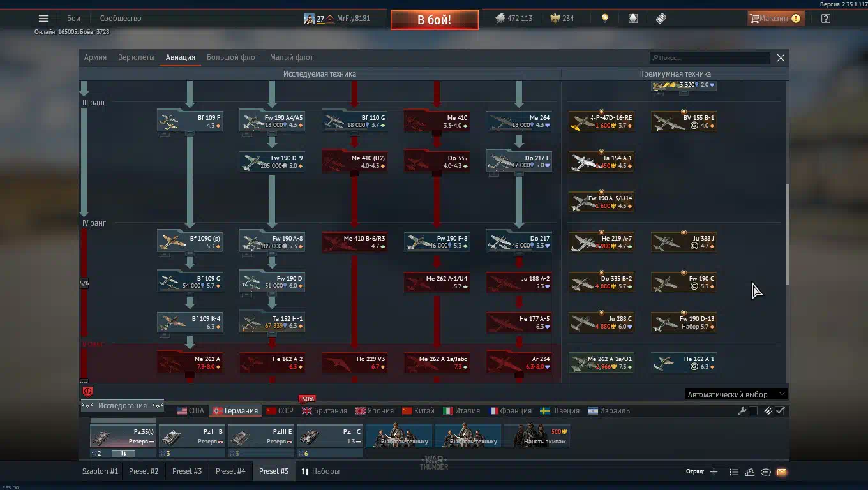Select the Pz.III E crew slot
The image size is (868, 490).
(260, 436)
